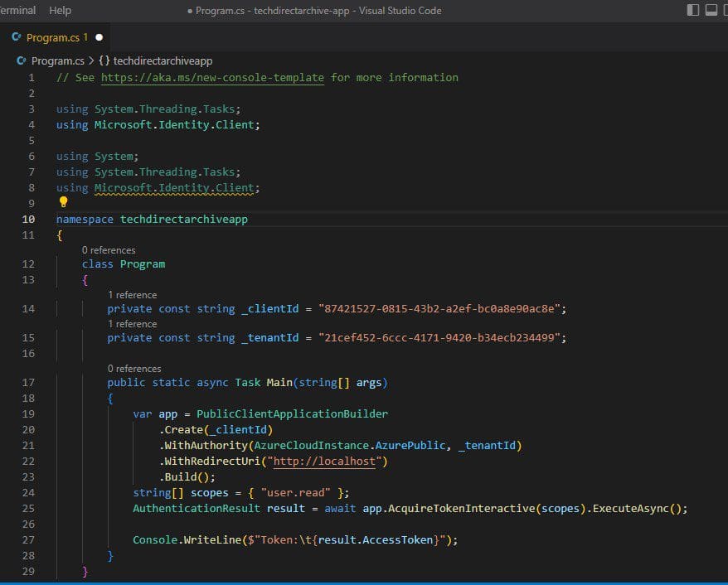Click unsaved dot on Program.cs tab
This screenshot has width=728, height=585.
(99, 37)
